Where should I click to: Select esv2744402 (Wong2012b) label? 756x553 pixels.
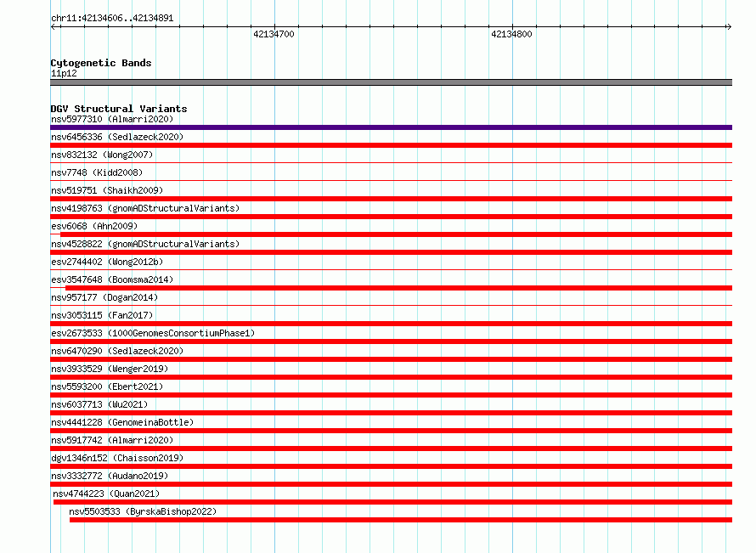coord(107,262)
